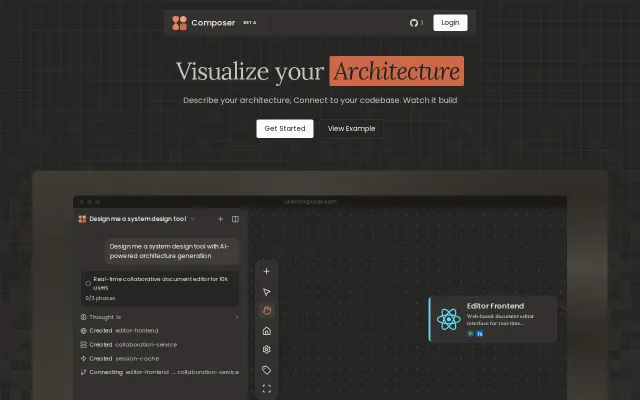Open the settings gear tool
640x400 pixels.
267,349
